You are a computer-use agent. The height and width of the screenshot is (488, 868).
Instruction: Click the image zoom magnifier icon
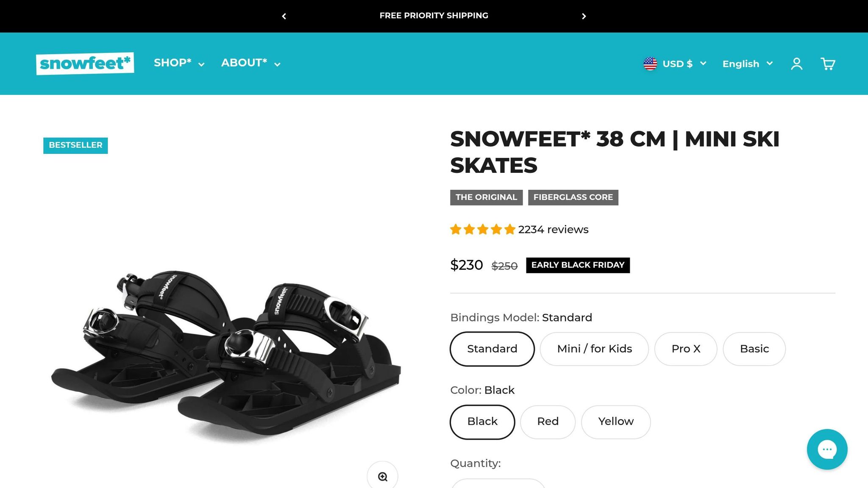coord(382,477)
